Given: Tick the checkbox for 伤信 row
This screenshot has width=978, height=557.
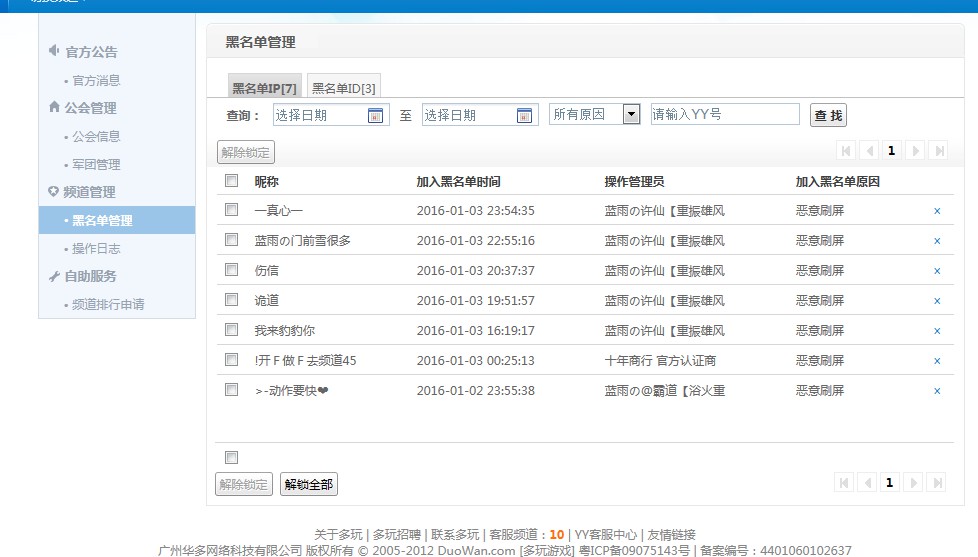Looking at the screenshot, I should [232, 270].
